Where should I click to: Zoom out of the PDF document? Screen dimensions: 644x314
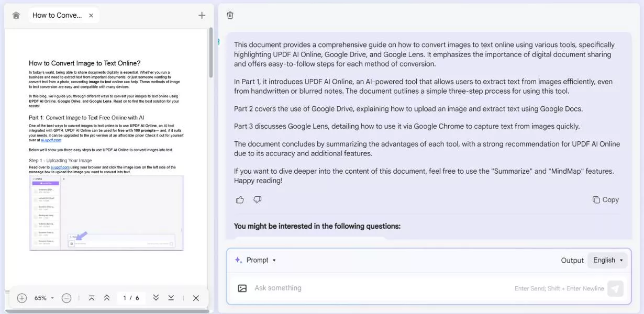click(x=66, y=298)
